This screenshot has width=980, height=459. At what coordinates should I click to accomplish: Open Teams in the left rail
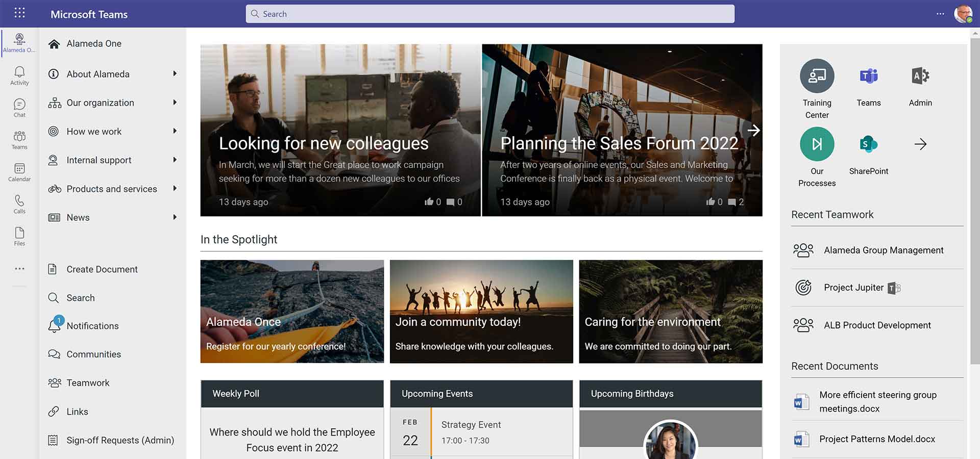[x=19, y=140]
